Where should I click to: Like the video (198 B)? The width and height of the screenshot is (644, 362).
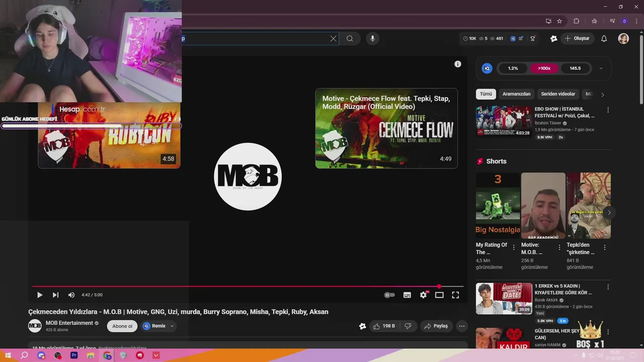384,326
